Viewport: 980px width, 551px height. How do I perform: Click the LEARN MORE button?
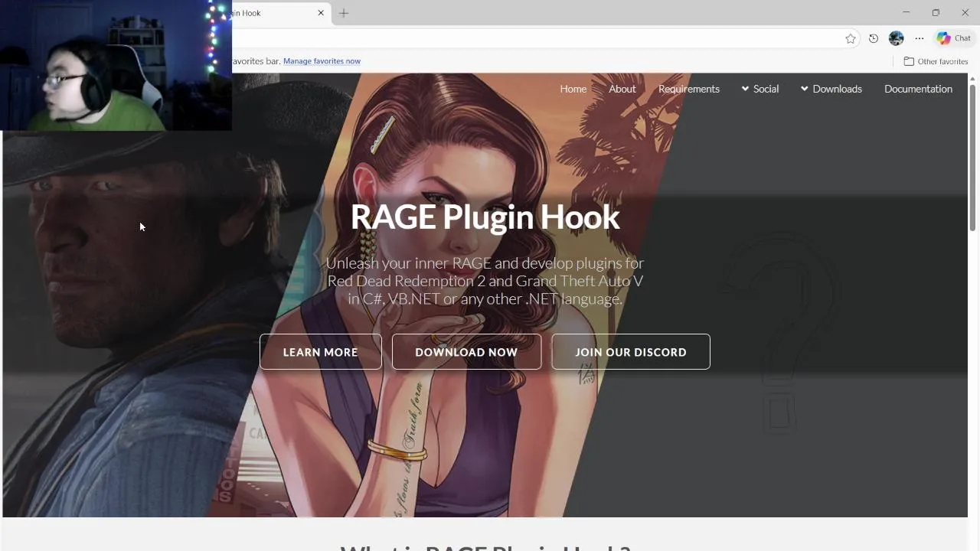[x=321, y=352]
